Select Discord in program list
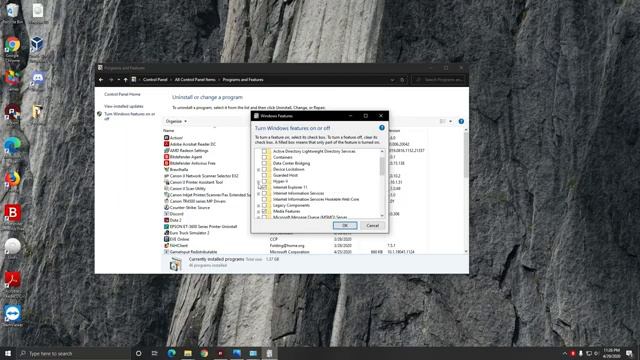The width and height of the screenshot is (640, 360). coord(176,214)
